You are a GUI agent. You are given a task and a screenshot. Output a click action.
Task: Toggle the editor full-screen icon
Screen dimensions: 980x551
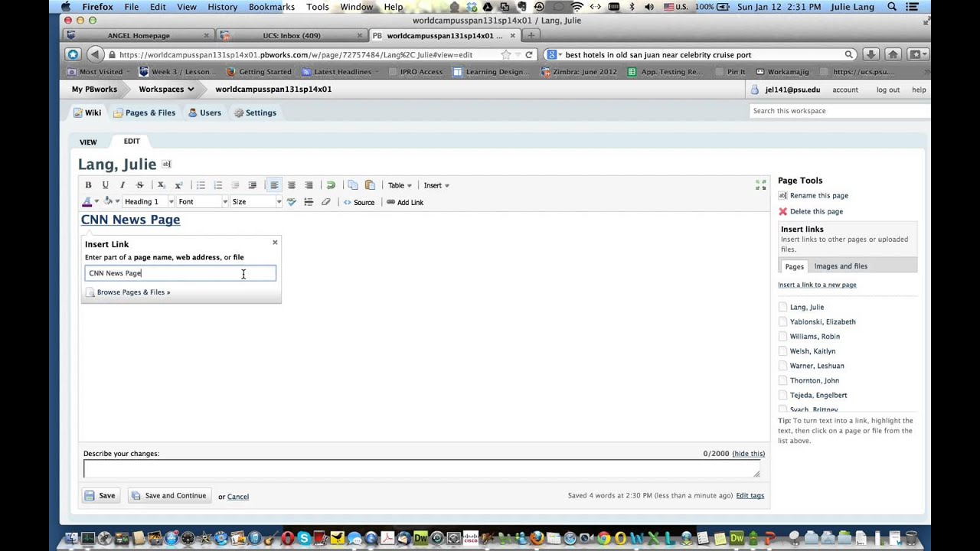coord(760,185)
